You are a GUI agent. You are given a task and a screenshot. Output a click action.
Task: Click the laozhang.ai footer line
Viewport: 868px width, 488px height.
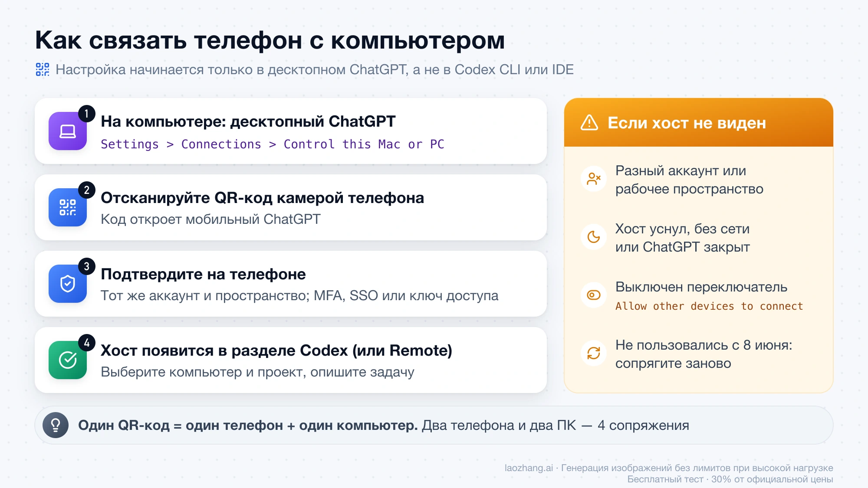click(x=669, y=468)
